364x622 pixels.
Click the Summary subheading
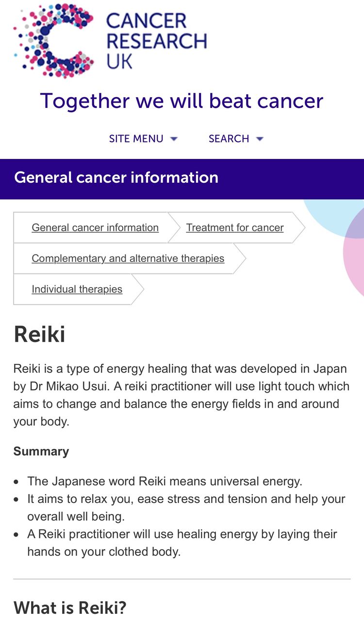[41, 451]
